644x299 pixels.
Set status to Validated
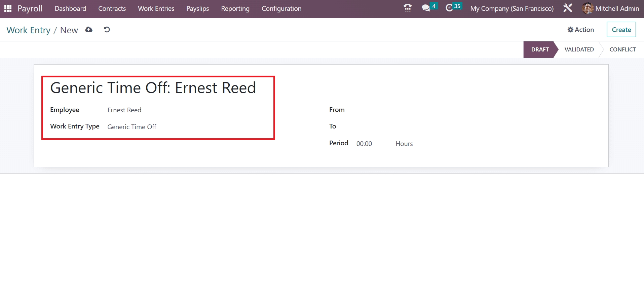[579, 49]
